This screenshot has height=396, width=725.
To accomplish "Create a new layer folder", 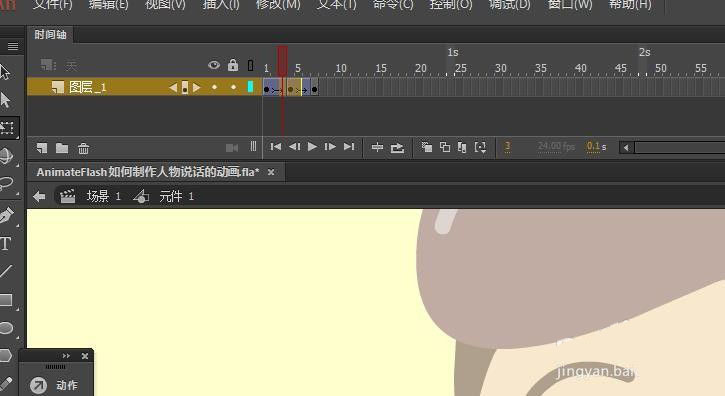I will pyautogui.click(x=62, y=148).
